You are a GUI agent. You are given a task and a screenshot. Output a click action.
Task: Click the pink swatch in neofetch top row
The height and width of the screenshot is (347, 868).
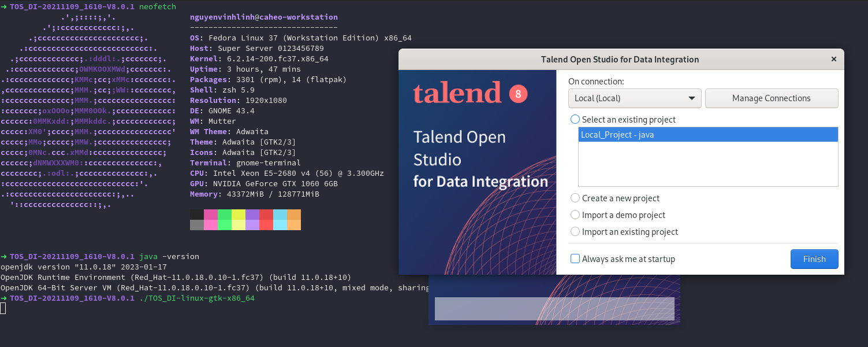(x=211, y=215)
